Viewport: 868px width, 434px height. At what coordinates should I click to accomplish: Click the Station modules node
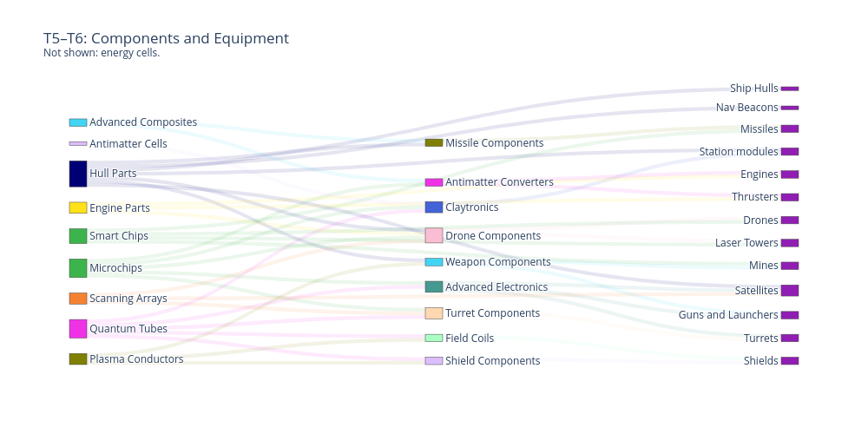tap(789, 152)
